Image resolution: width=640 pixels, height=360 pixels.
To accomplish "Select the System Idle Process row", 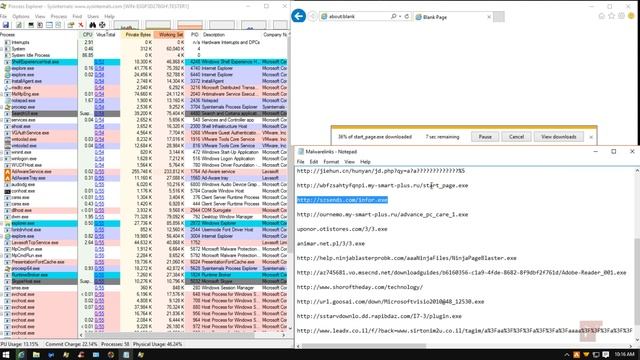I will pyautogui.click(x=143, y=55).
